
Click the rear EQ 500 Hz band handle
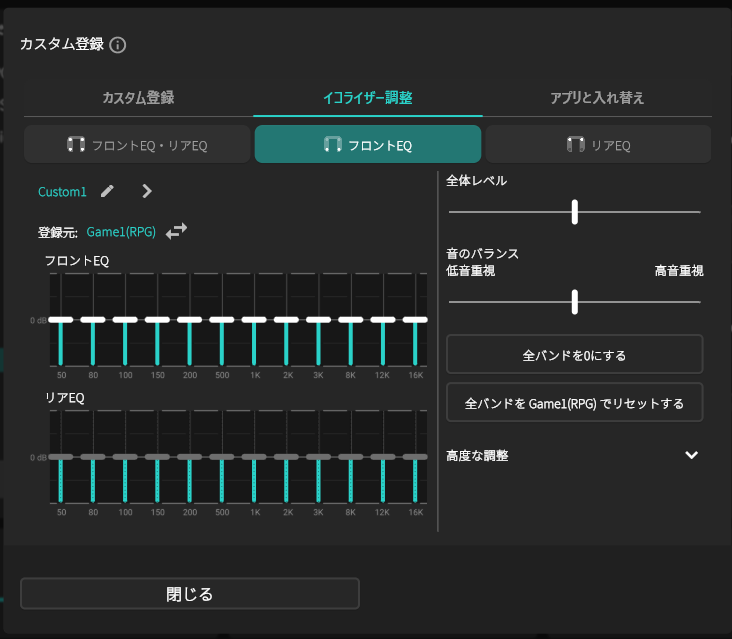(x=222, y=457)
